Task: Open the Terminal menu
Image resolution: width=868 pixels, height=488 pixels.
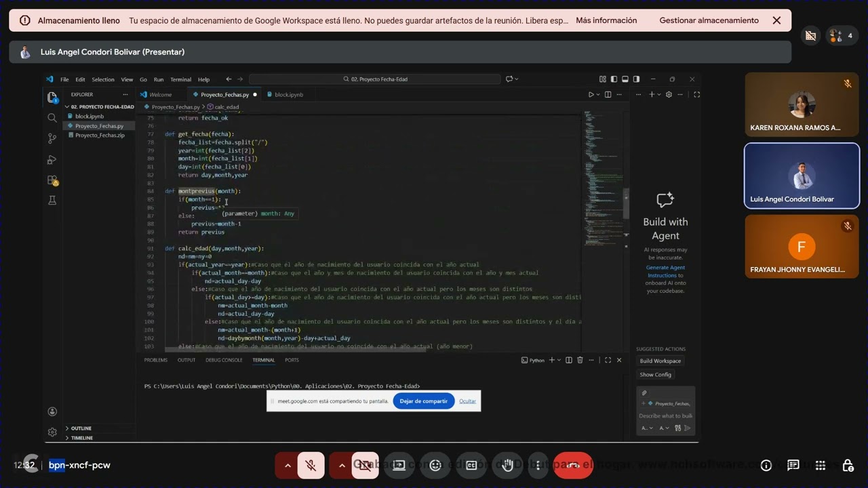Action: click(x=180, y=79)
